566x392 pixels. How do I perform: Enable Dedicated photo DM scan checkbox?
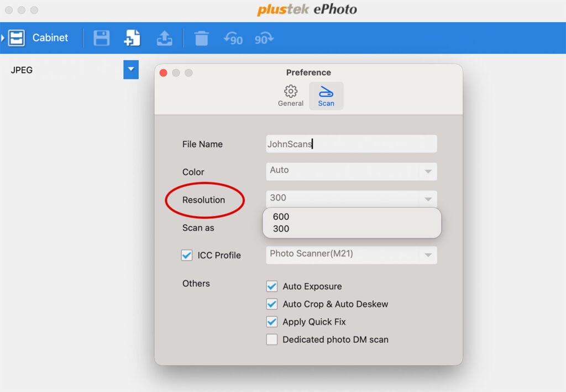click(272, 339)
